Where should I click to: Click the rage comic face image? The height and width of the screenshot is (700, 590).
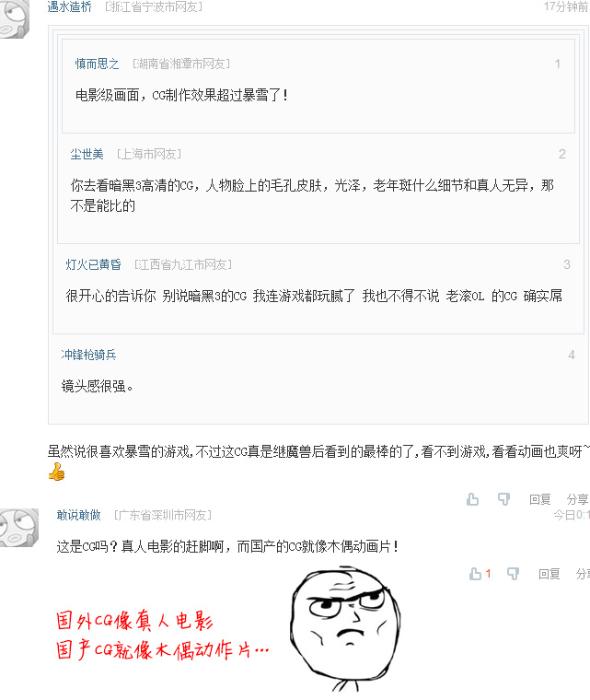pos(346,628)
